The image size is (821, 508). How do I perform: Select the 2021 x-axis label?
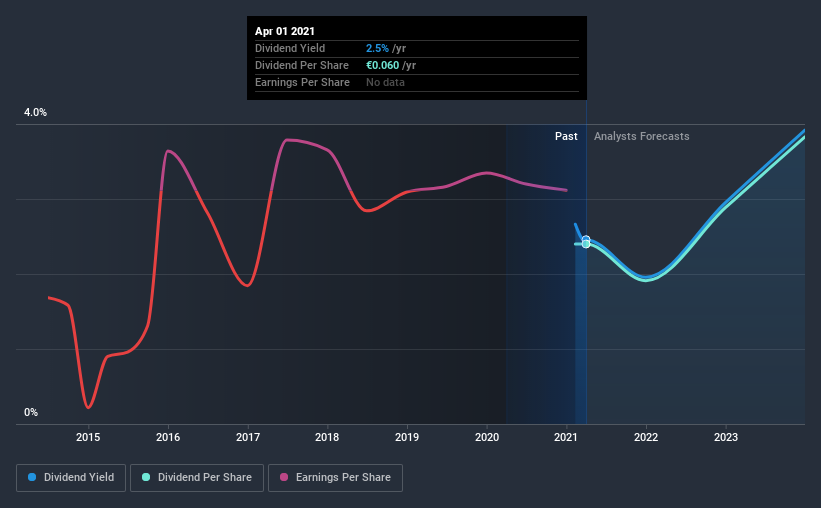coord(566,437)
